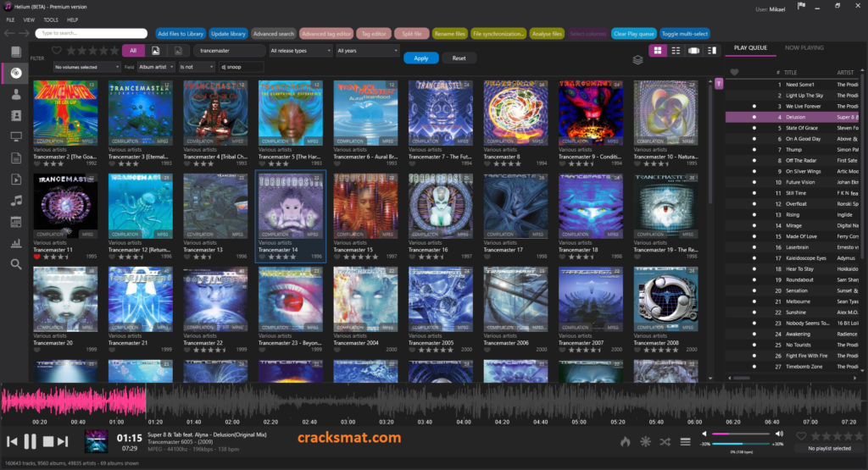Click 'Advanced search' button
This screenshot has height=470, width=868.
coord(274,34)
